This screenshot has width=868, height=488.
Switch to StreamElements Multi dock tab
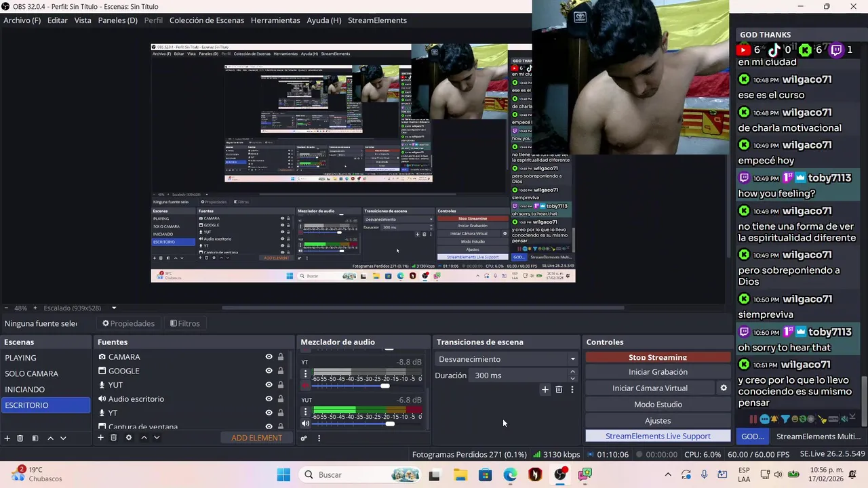coord(818,436)
